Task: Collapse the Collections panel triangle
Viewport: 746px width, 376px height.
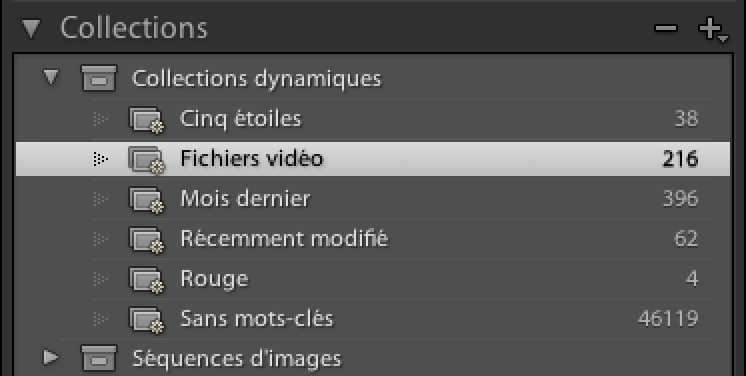Action: coord(31,28)
